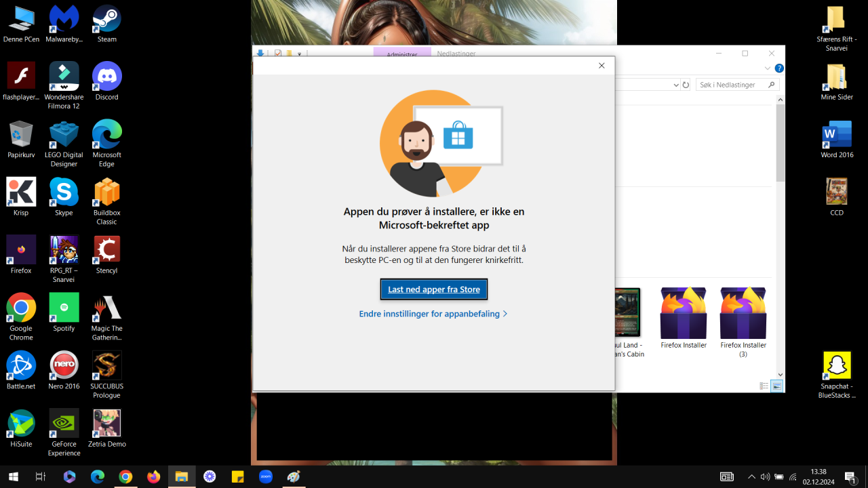Select the Firefox Installer (3) file
868x488 pixels.
click(x=743, y=323)
